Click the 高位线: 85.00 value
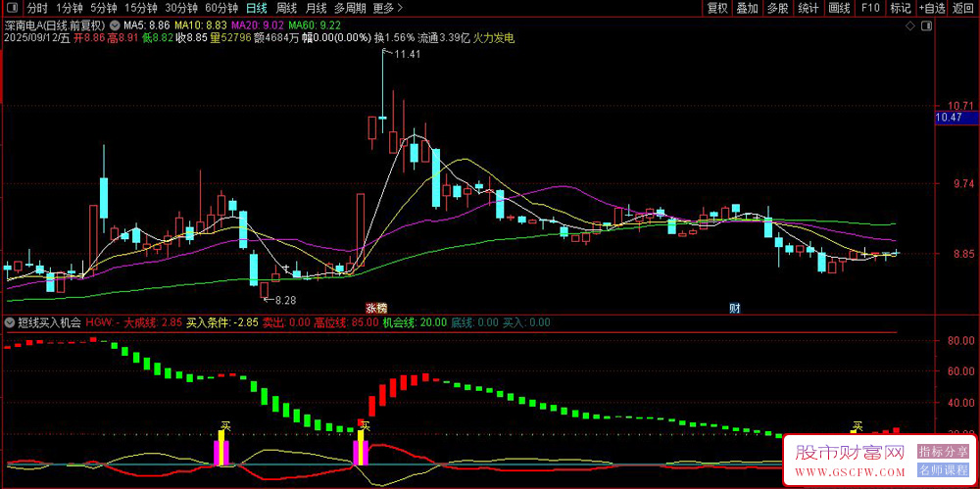The width and height of the screenshot is (980, 489). point(346,322)
